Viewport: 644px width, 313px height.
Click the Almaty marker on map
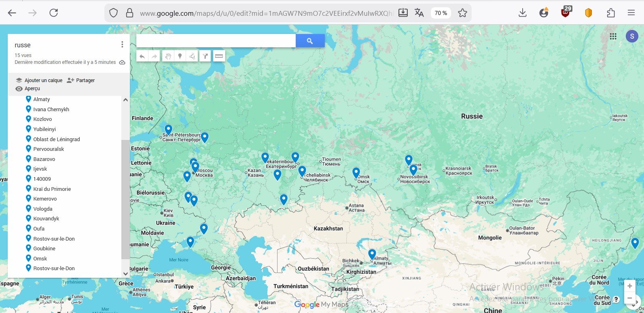click(x=372, y=254)
